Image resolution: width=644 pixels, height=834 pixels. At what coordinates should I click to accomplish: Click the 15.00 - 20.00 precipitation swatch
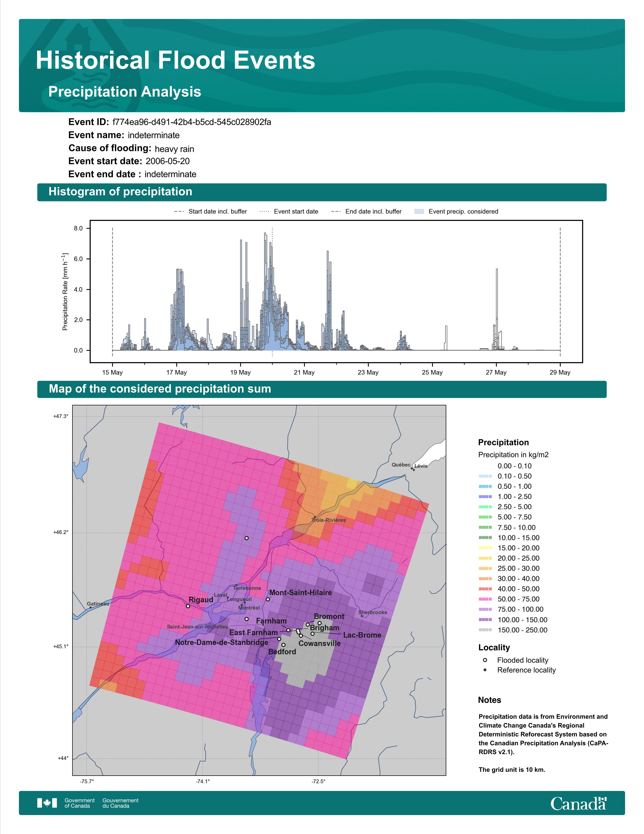coord(485,548)
